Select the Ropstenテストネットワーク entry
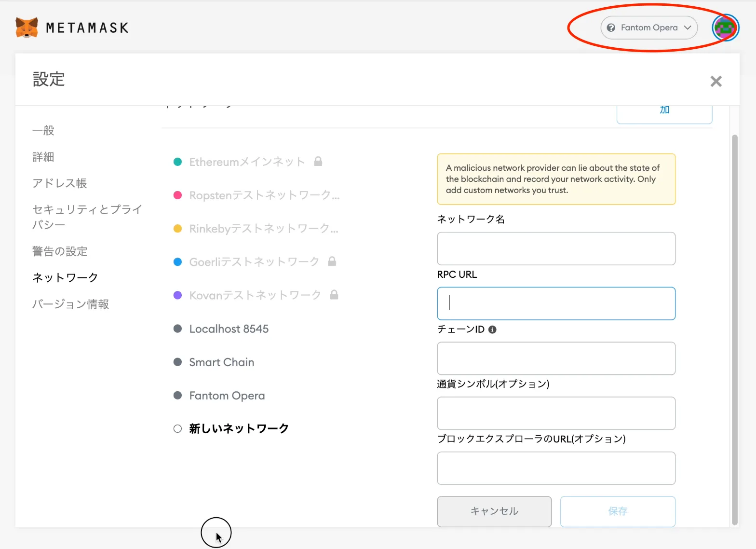This screenshot has height=549, width=756. click(265, 195)
